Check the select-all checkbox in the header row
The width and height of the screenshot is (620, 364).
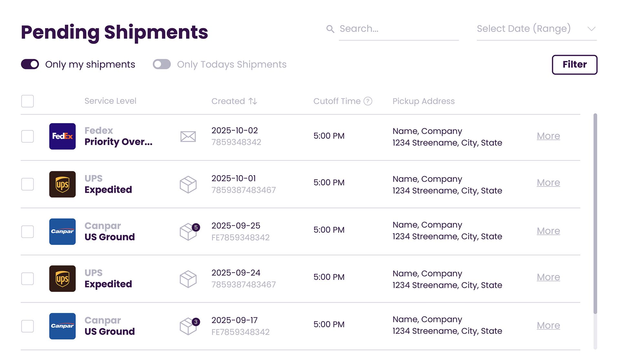27,101
